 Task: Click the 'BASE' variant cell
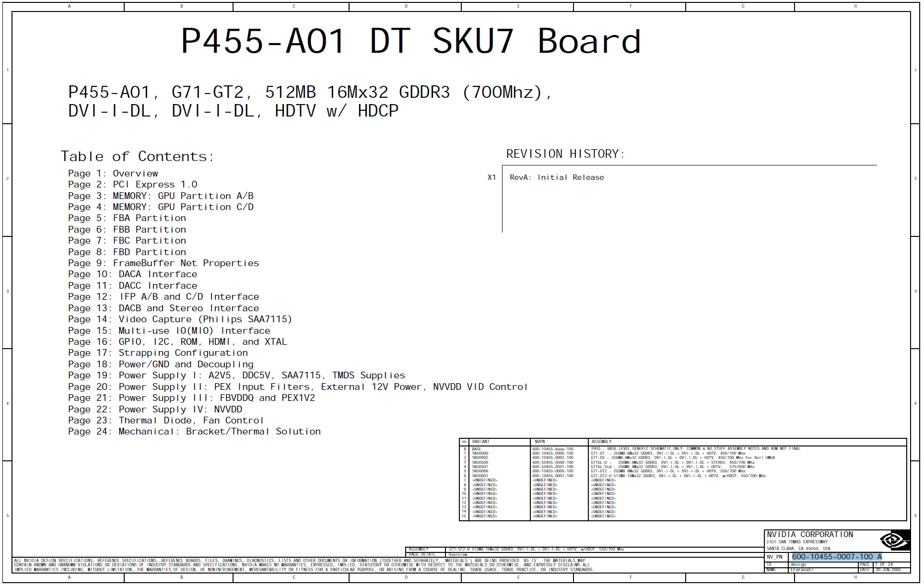(x=476, y=449)
